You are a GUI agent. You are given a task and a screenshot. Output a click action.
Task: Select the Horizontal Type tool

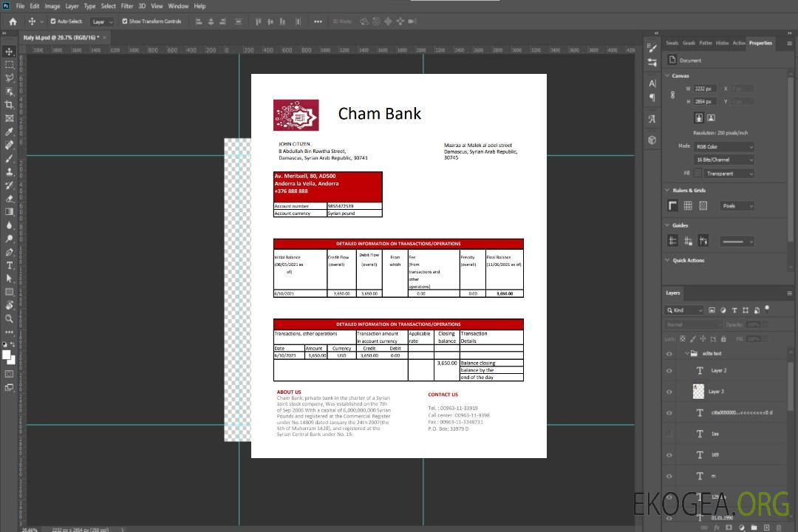(x=9, y=265)
